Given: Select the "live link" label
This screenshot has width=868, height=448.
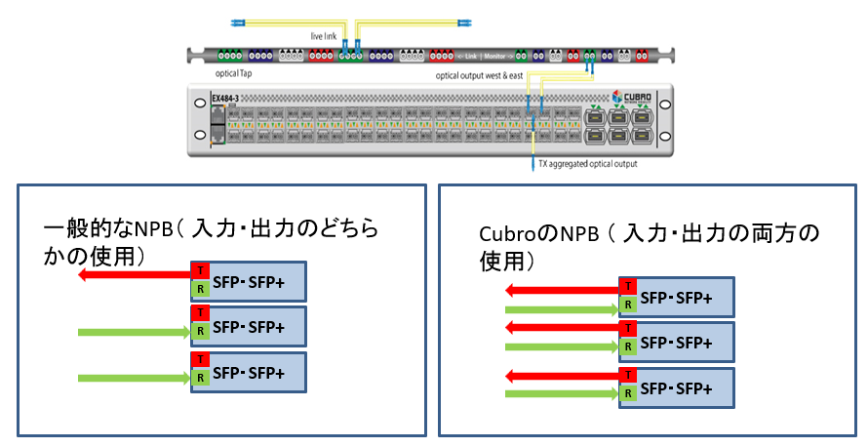Looking at the screenshot, I should point(323,36).
